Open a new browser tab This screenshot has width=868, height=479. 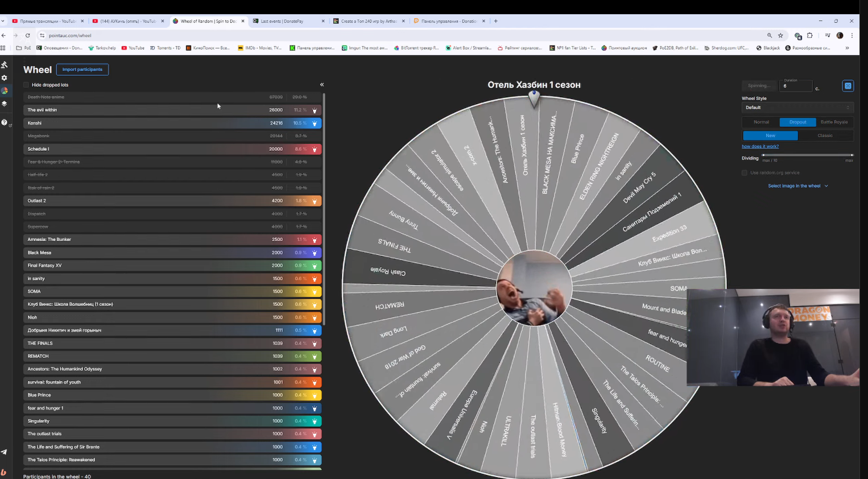tap(496, 21)
